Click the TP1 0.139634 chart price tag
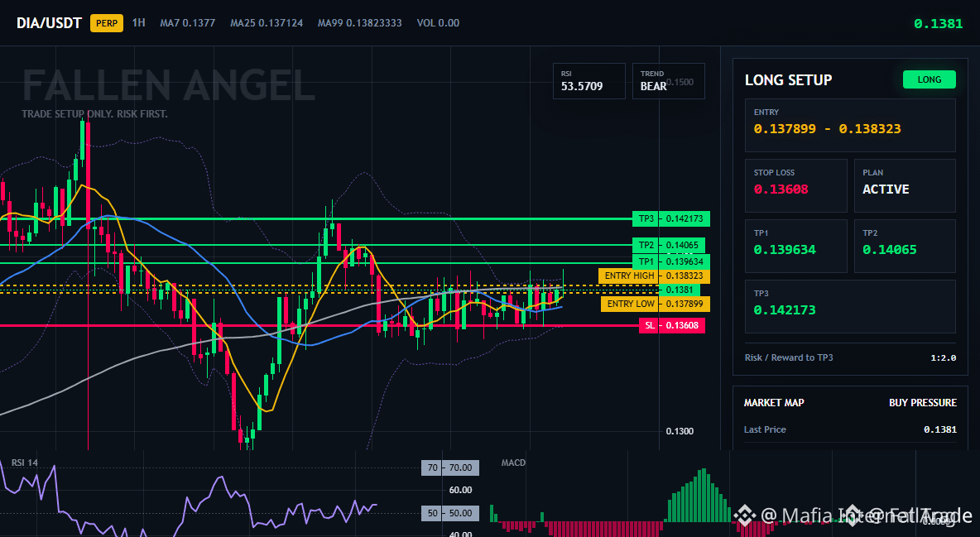This screenshot has width=980, height=537. [x=671, y=262]
